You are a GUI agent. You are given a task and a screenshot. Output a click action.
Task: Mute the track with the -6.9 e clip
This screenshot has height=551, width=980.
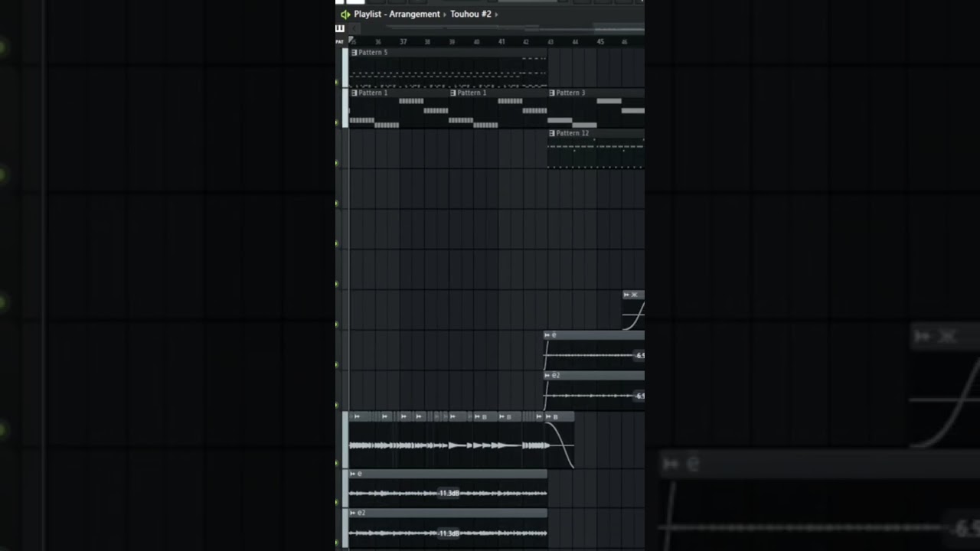tap(338, 365)
